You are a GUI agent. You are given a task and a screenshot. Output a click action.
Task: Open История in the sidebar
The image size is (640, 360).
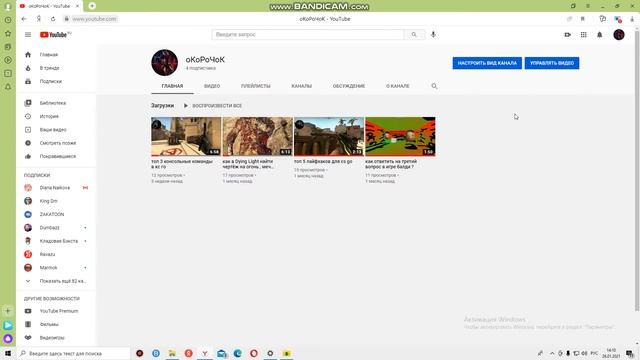tap(56, 116)
